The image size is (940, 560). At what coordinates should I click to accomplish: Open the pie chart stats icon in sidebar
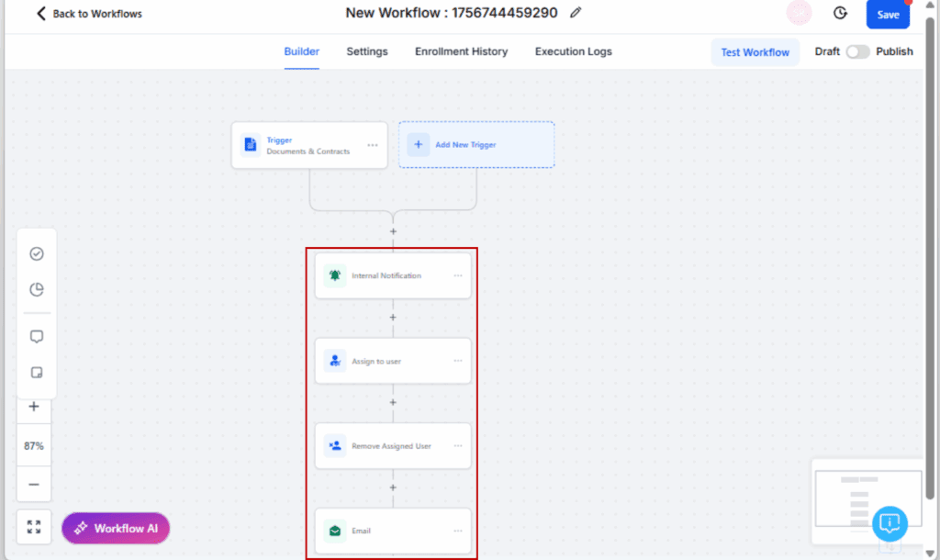[x=37, y=289]
